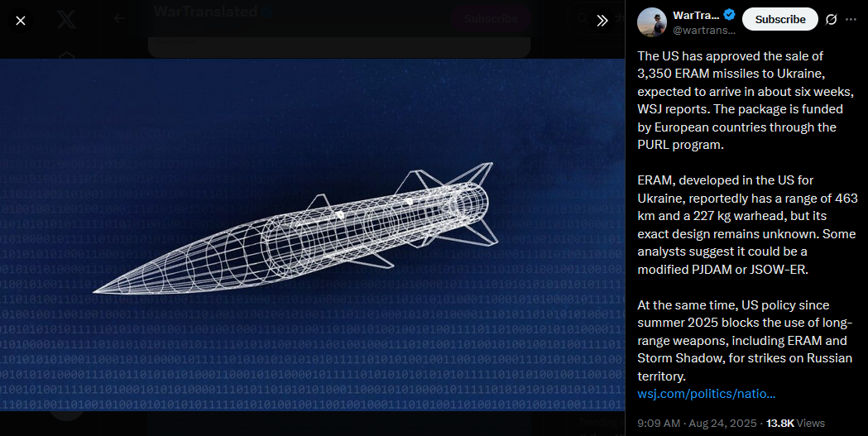Click paragraph starting "At the same time, US policy"

pyautogui.click(x=745, y=340)
